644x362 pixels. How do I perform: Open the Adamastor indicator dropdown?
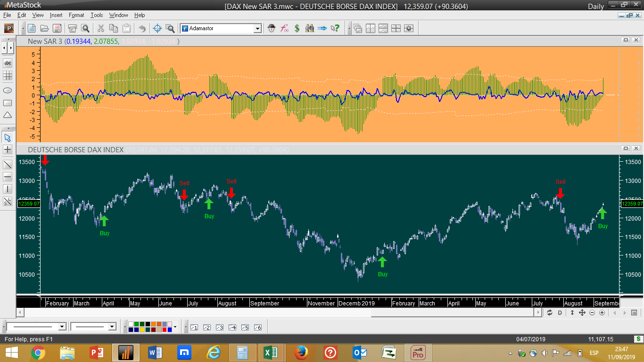[x=257, y=29]
